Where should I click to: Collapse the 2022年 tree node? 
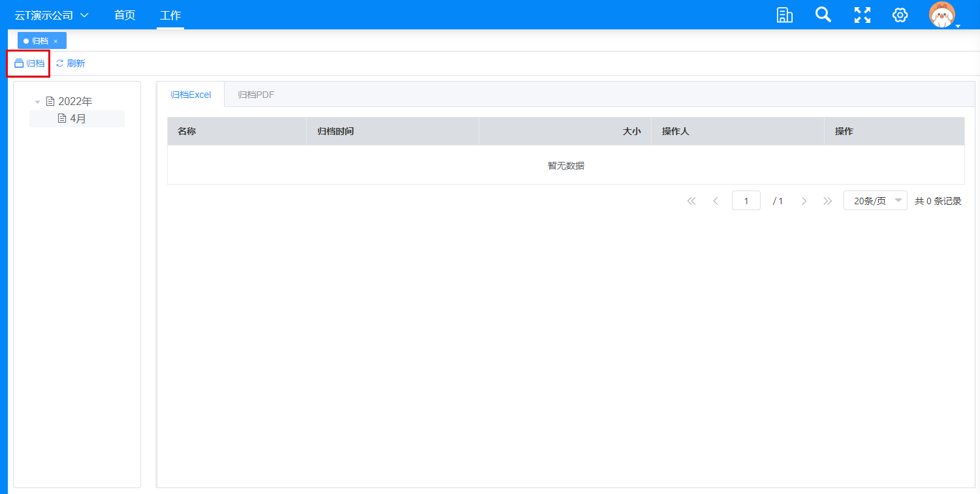[38, 102]
